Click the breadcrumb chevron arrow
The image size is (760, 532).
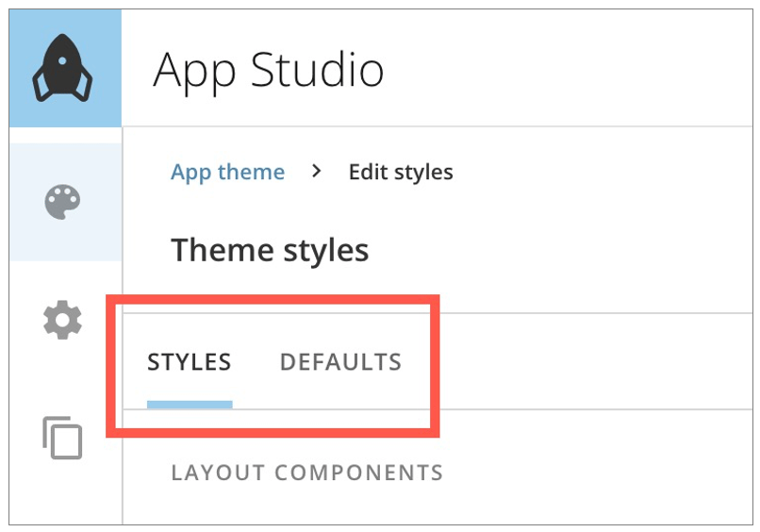[317, 171]
